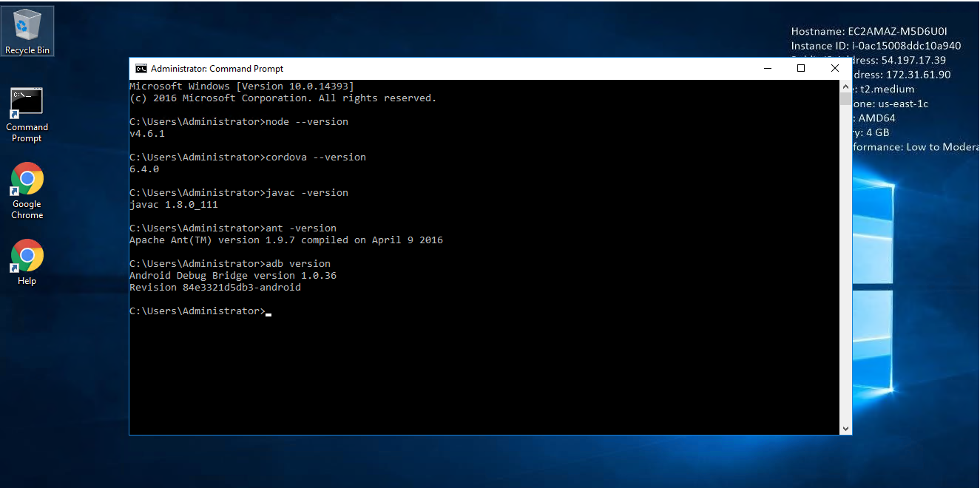
Task: Open the Command Prompt title bar system icon
Action: [141, 69]
